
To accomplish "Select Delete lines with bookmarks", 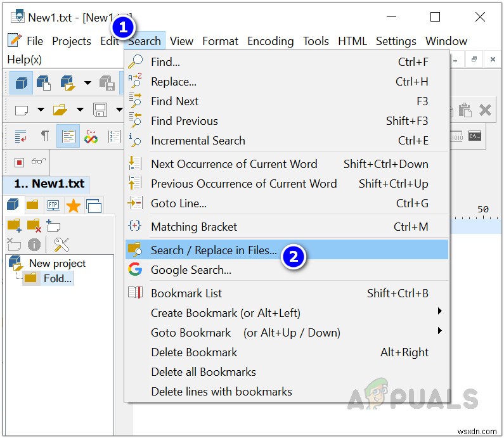I will 287,391.
